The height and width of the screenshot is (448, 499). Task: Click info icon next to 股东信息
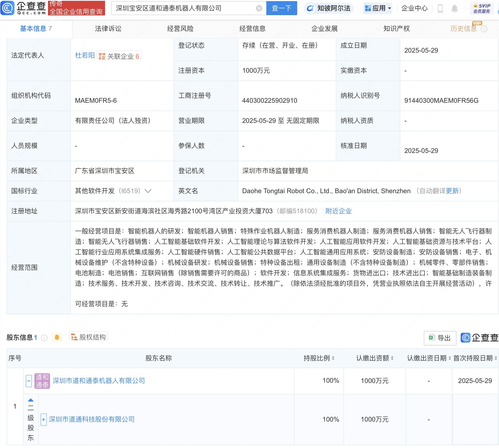(x=44, y=338)
